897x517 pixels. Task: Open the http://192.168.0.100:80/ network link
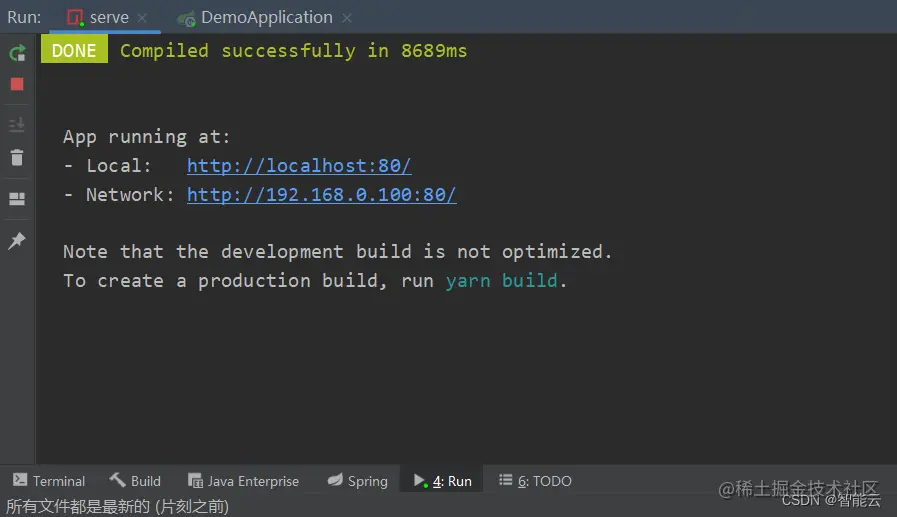tap(322, 195)
